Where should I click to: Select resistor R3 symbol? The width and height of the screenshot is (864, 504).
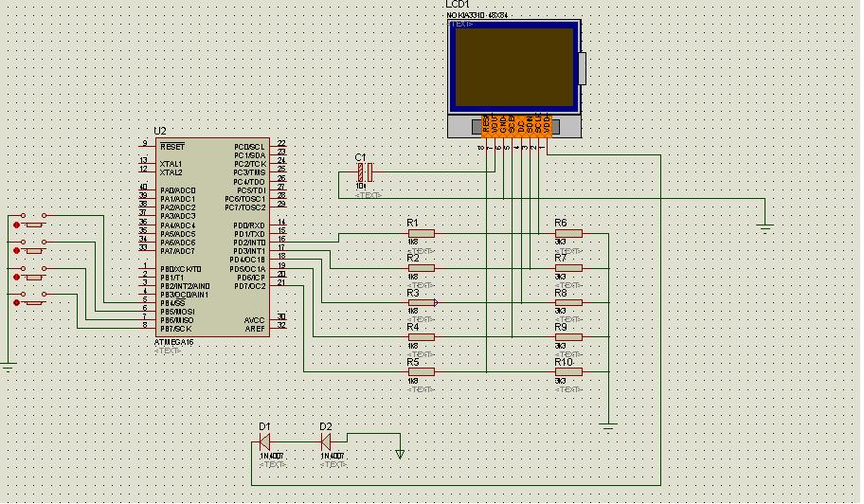[x=422, y=302]
